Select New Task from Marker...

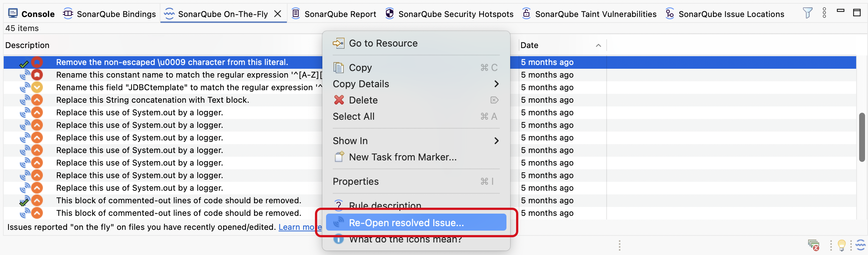click(x=416, y=157)
